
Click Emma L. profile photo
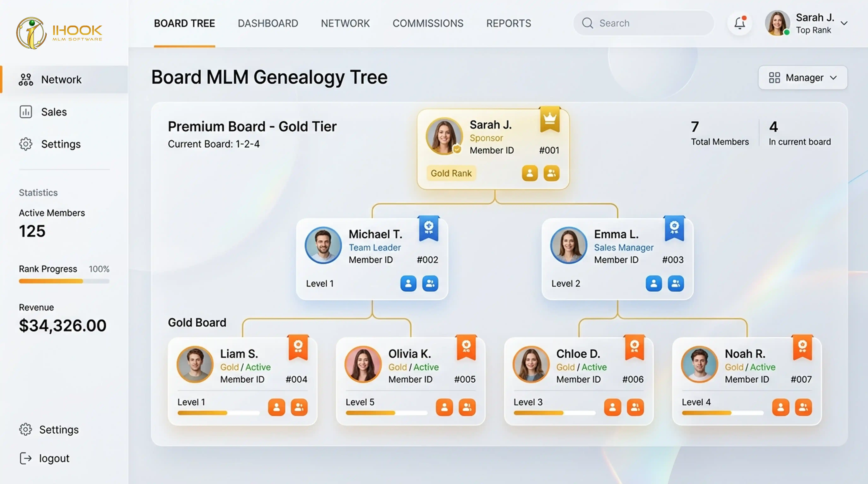(x=569, y=245)
